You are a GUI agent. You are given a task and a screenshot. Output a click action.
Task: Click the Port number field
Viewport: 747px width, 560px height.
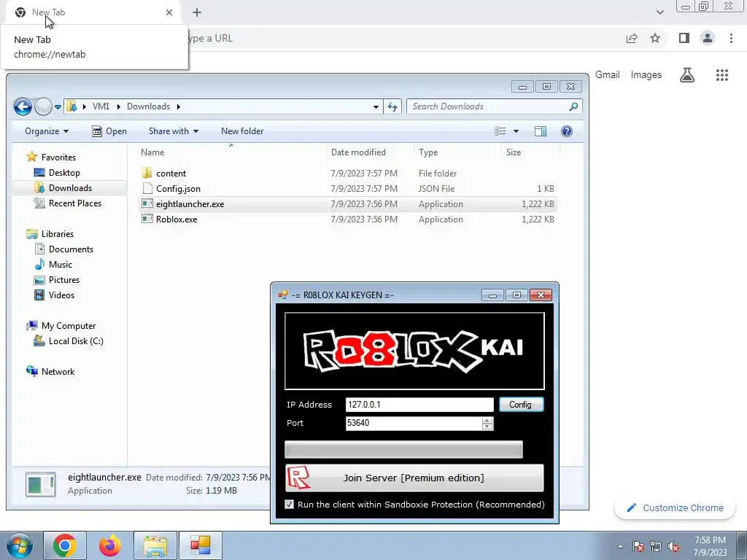[414, 424]
